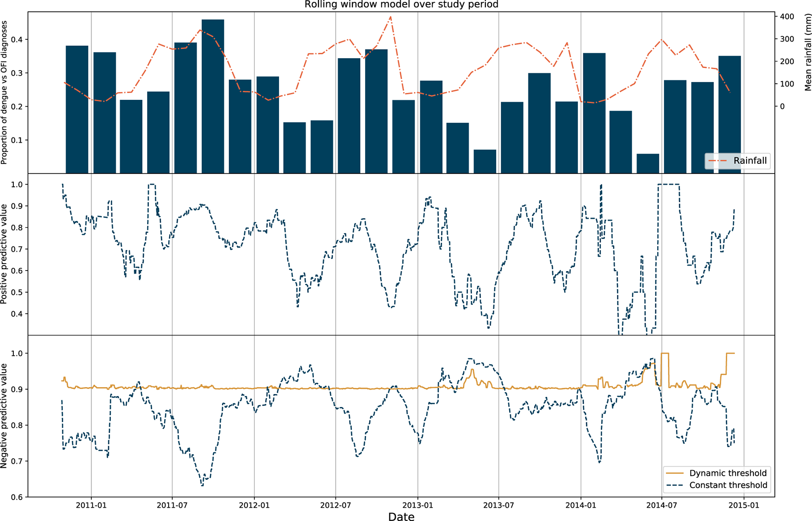Click the 'Negative predictive value' axis label
Screen dimensions: 812x521
click(4, 416)
